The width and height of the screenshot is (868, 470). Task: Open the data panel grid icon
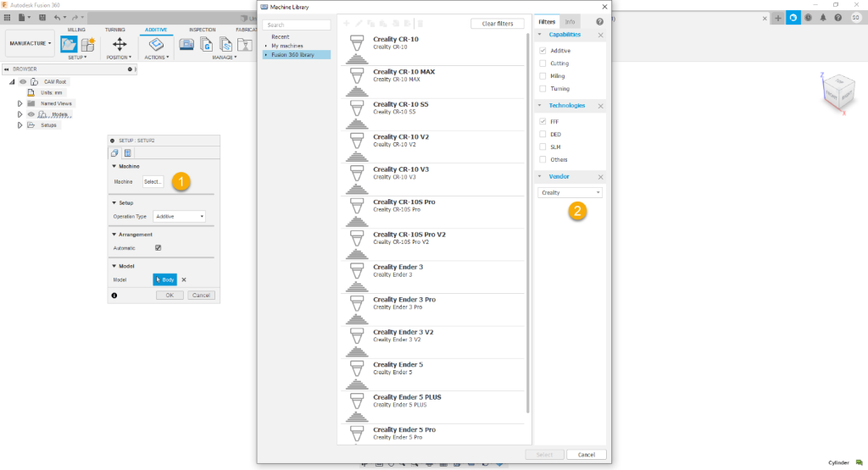(7, 18)
